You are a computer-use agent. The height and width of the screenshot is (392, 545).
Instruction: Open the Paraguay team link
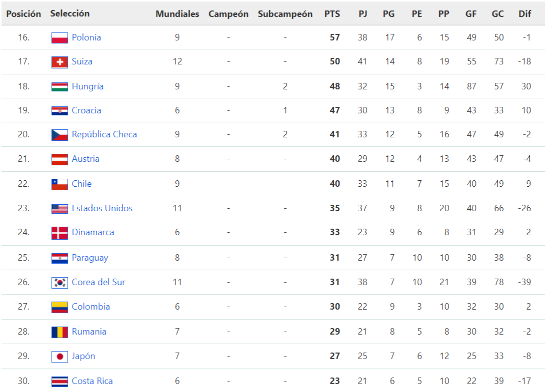[90, 258]
